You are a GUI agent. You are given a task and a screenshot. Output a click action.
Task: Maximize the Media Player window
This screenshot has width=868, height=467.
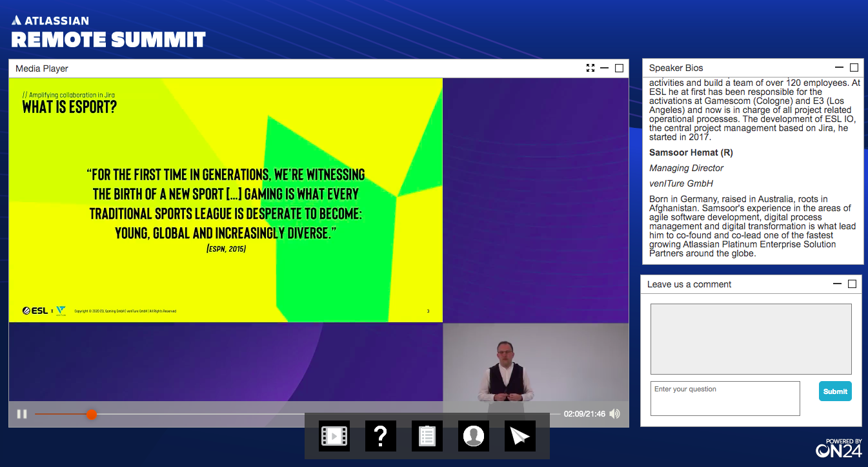pyautogui.click(x=620, y=68)
